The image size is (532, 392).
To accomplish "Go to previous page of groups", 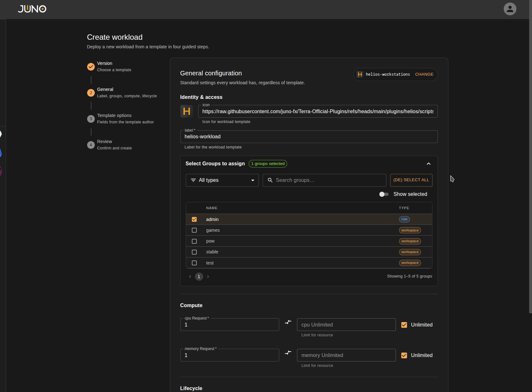I will coord(190,277).
